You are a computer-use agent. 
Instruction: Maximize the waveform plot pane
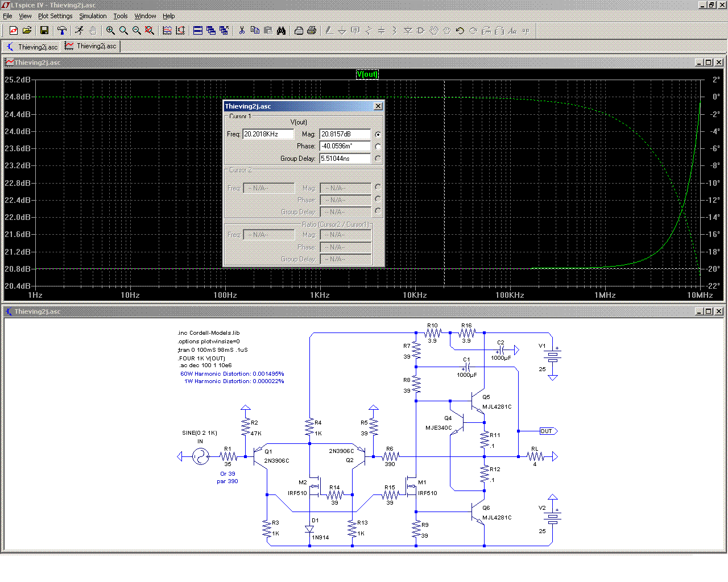pyautogui.click(x=708, y=63)
